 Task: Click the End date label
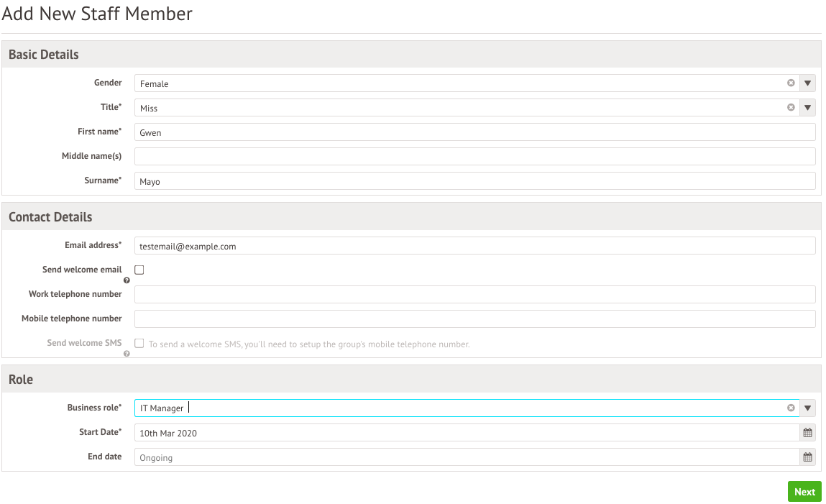105,457
